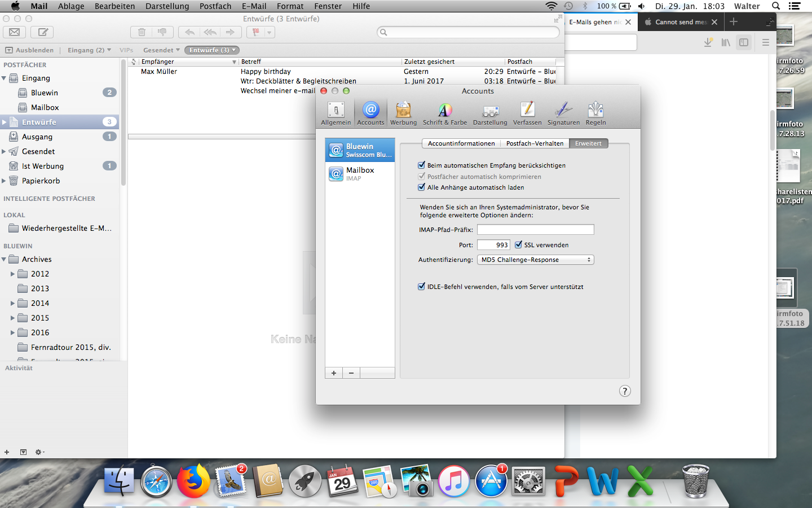812x508 pixels.
Task: Open Schrift & Farbe preferences
Action: click(x=445, y=113)
